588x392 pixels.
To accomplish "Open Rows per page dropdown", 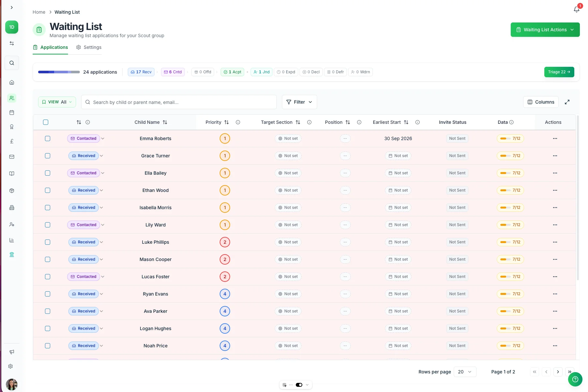I will [x=465, y=372].
